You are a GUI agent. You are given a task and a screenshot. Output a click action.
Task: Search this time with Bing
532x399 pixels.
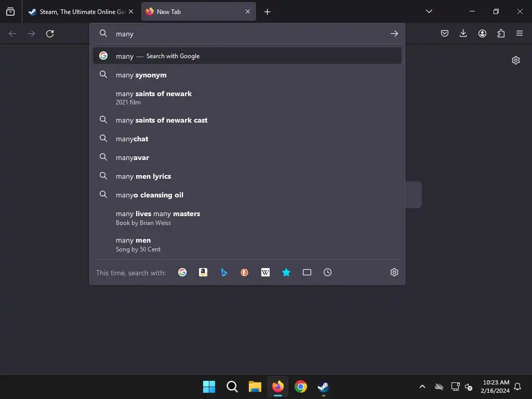tap(224, 272)
